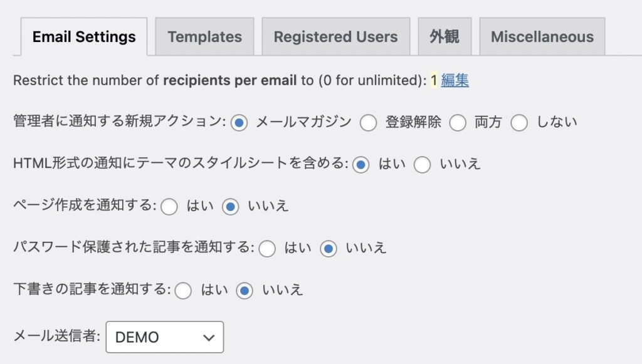Choose 登録解除 for admin notifications
The width and height of the screenshot is (642, 364).
368,123
